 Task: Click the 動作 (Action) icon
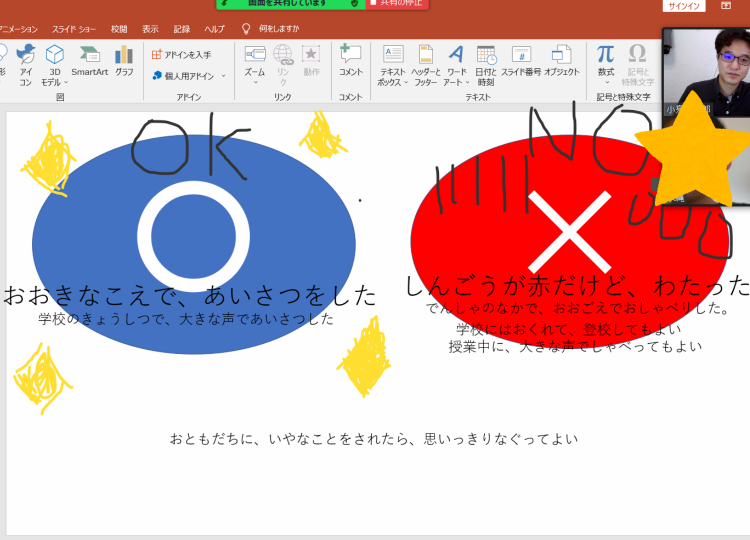coord(311,61)
